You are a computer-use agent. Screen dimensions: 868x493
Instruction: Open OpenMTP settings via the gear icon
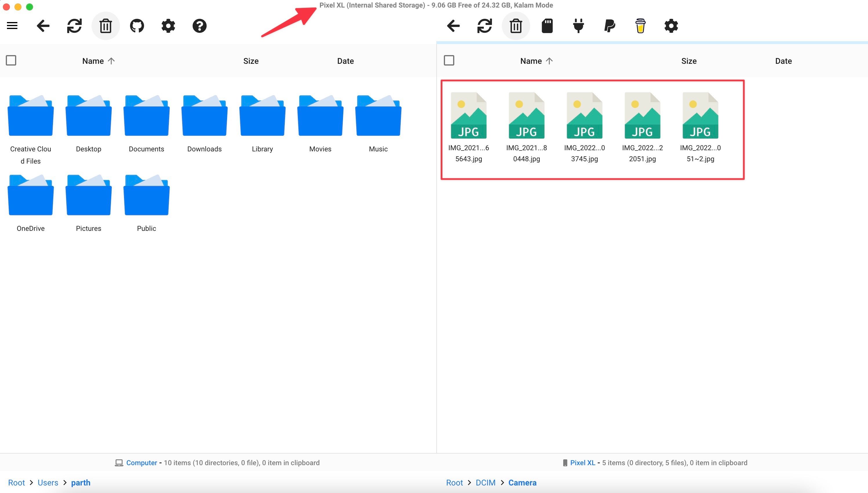click(x=168, y=26)
